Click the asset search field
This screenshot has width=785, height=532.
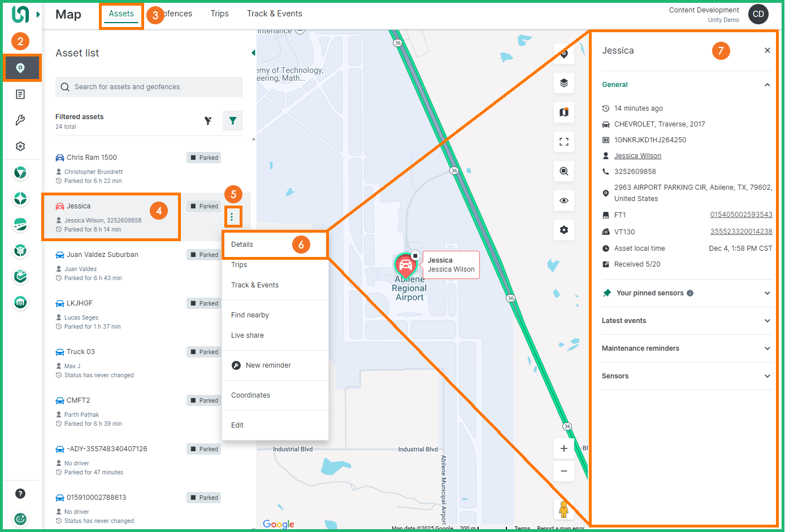coord(149,87)
